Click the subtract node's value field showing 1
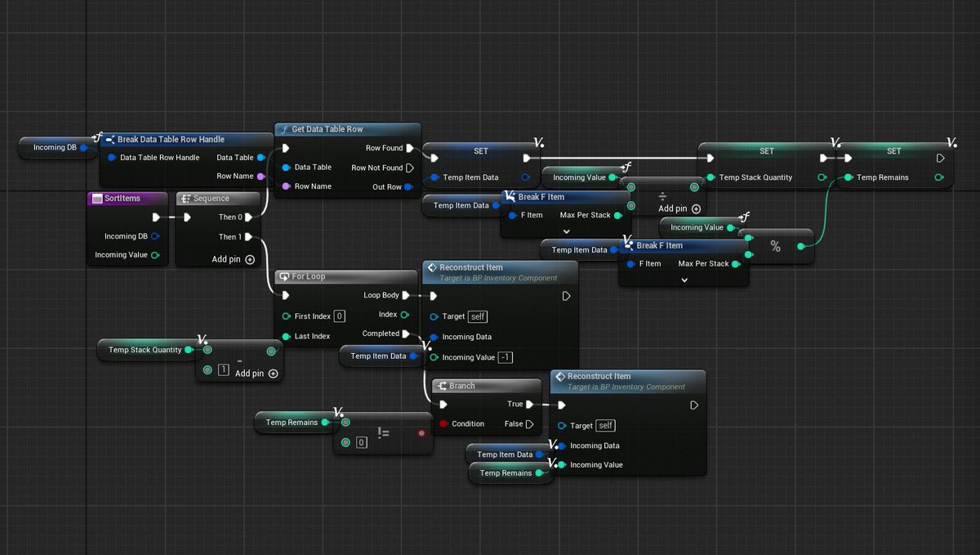Viewport: 980px width, 555px height. [224, 370]
